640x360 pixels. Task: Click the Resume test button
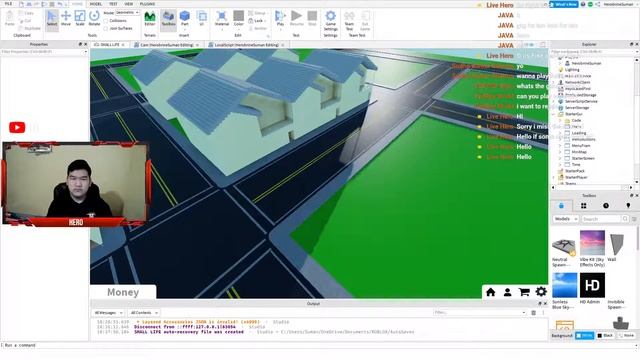297,19
